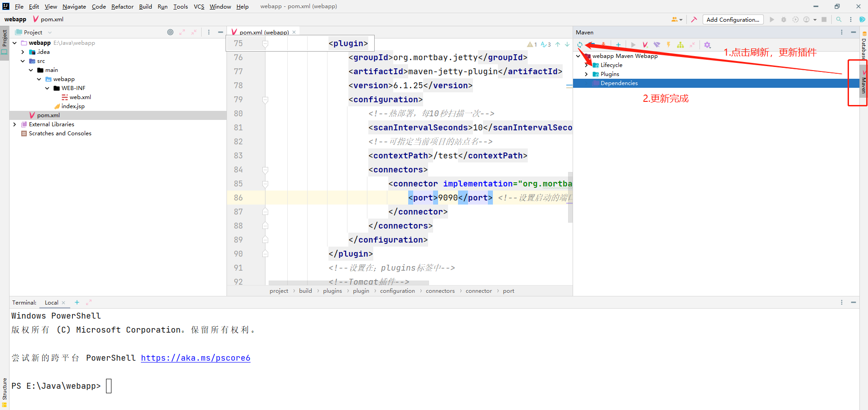This screenshot has height=410, width=868.
Task: Run configuration play icon in toolbar
Action: [x=772, y=19]
